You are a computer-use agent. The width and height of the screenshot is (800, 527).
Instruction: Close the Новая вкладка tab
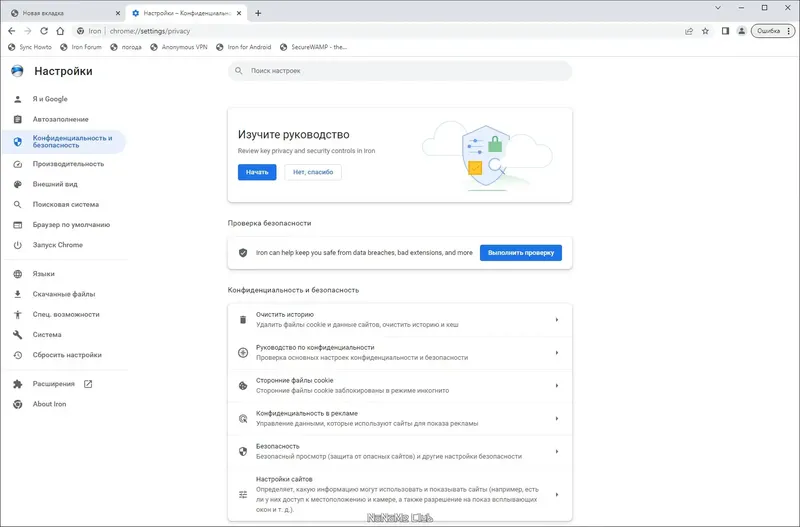(x=118, y=13)
